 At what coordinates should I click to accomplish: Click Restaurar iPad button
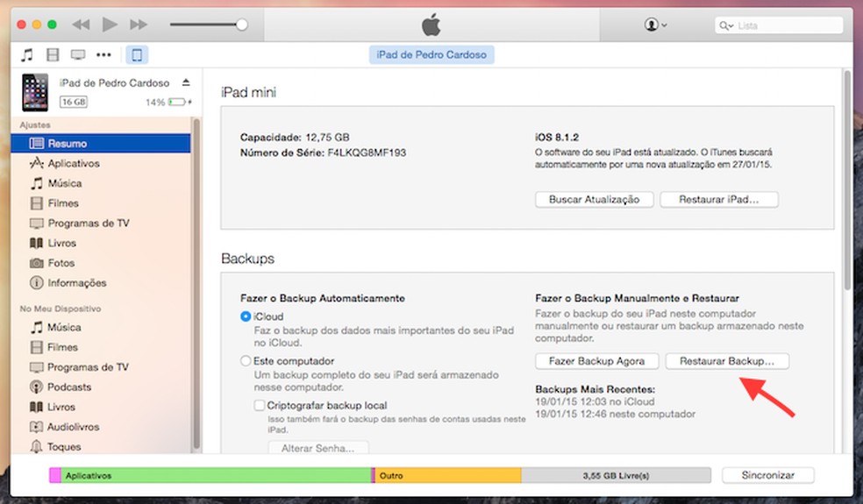tap(719, 199)
